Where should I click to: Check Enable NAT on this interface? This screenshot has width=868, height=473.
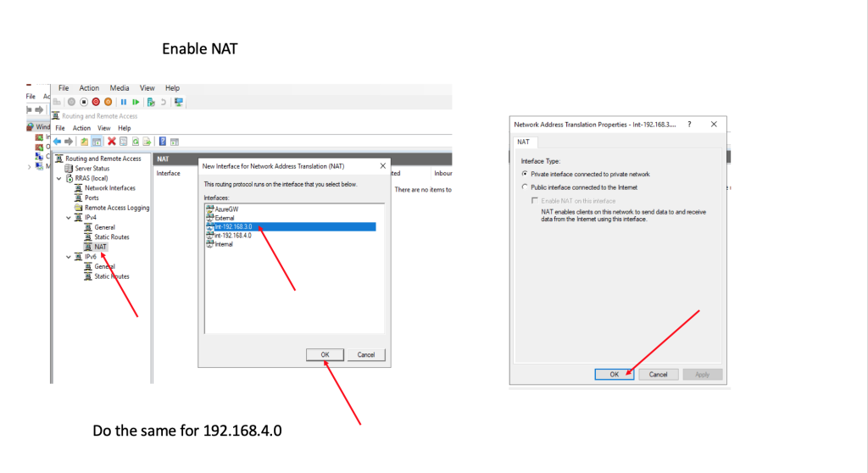535,201
